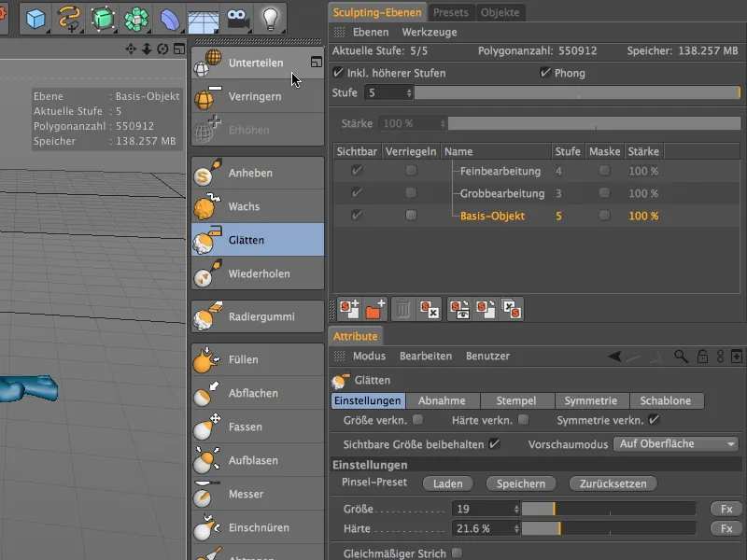Open attribute manager search magnifier
Viewport: 747px width, 560px height.
681,357
